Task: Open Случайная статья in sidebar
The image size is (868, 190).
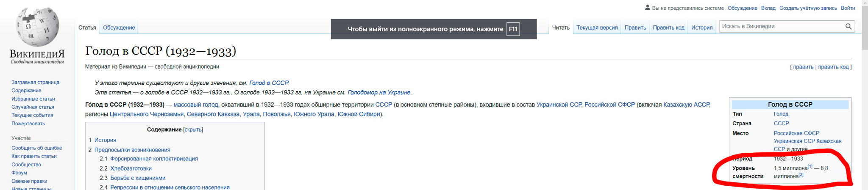Action: [x=33, y=107]
